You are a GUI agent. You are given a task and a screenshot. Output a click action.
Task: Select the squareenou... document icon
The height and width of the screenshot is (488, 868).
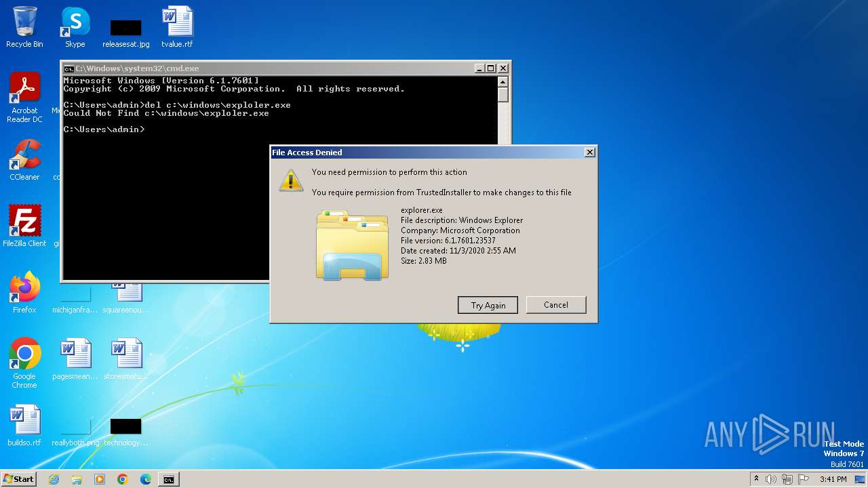[126, 298]
